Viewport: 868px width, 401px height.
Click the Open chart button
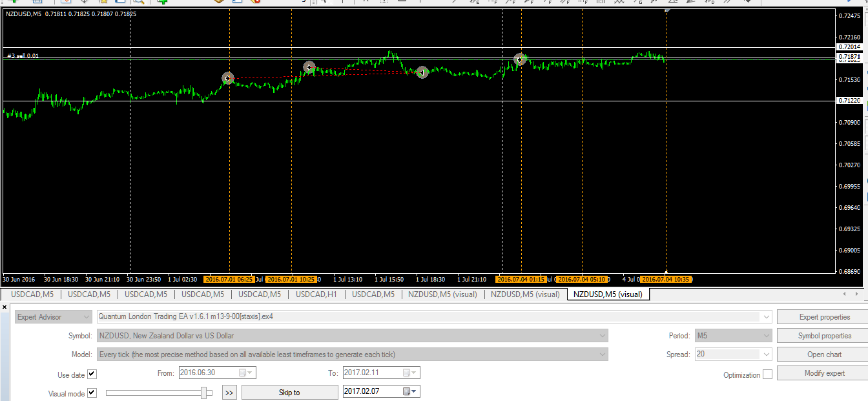[824, 355]
